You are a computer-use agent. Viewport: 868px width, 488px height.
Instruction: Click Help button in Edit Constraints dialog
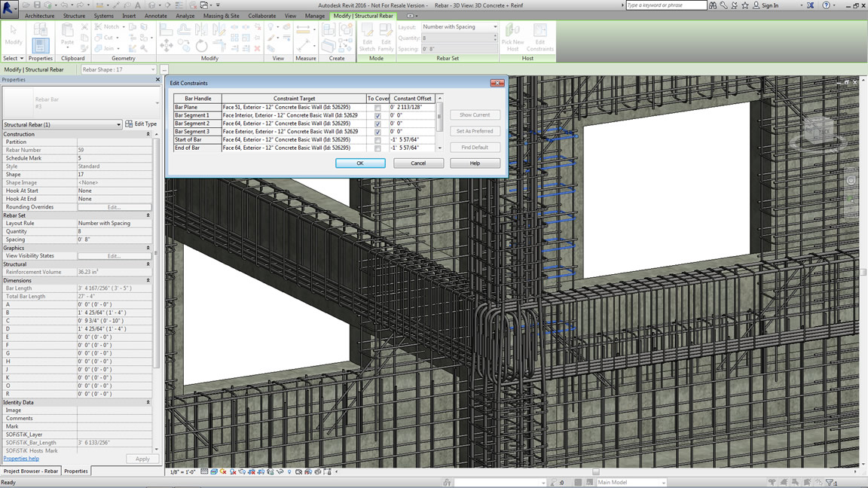[x=475, y=163]
